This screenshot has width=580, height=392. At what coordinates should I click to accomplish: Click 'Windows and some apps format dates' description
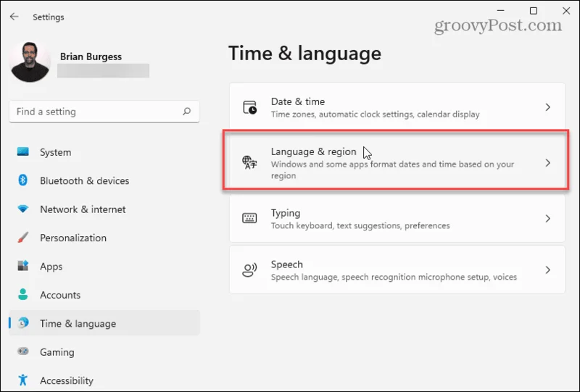point(392,170)
